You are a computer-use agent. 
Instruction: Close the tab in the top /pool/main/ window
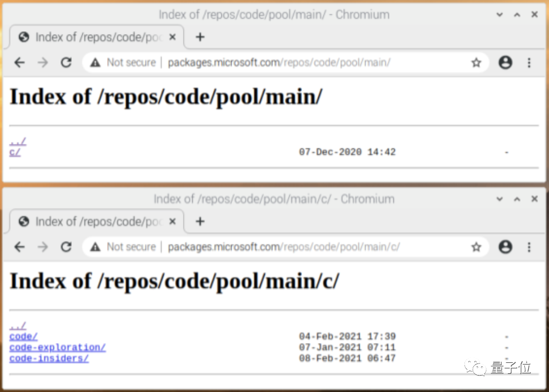click(x=172, y=37)
